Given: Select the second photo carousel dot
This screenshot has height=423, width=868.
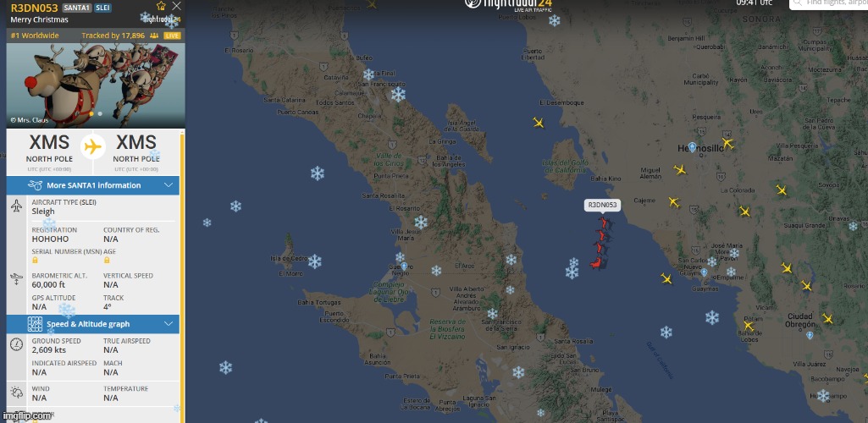Looking at the screenshot, I should (100, 113).
